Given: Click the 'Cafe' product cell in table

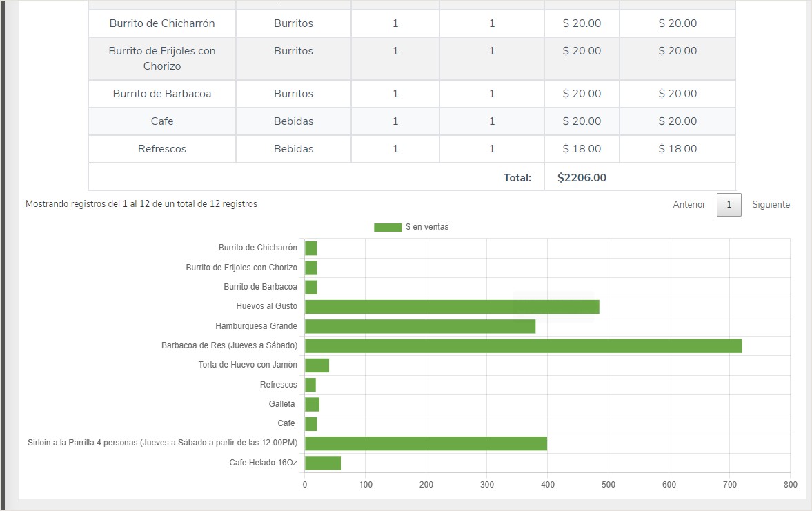Looking at the screenshot, I should 162,121.
